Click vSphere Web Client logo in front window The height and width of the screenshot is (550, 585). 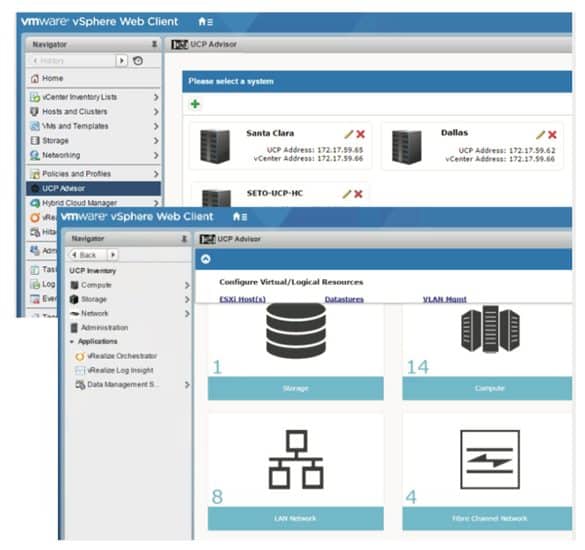(137, 216)
